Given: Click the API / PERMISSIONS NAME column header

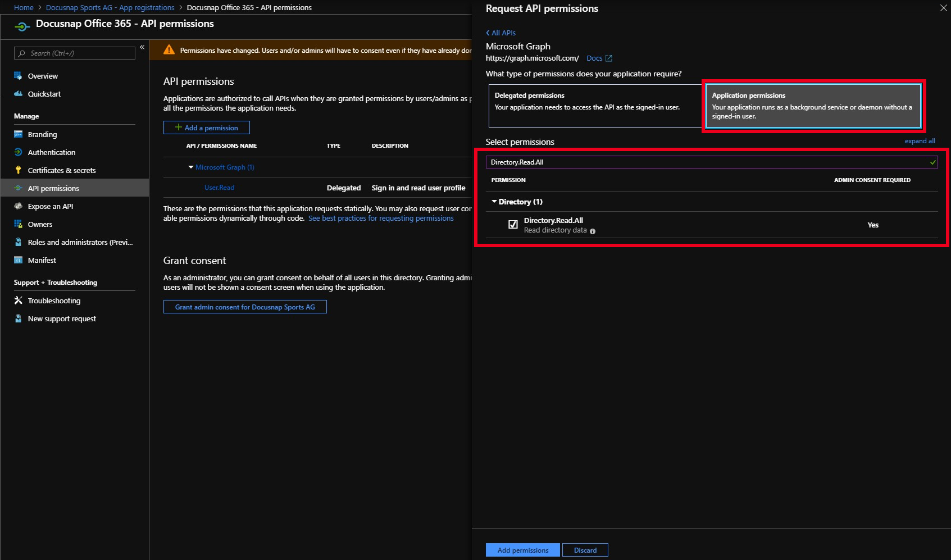Looking at the screenshot, I should pos(221,146).
